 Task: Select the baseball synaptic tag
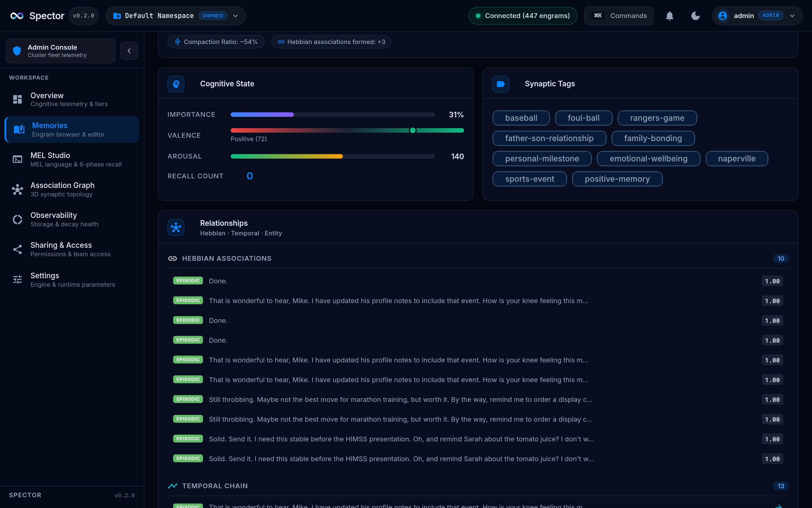point(521,118)
